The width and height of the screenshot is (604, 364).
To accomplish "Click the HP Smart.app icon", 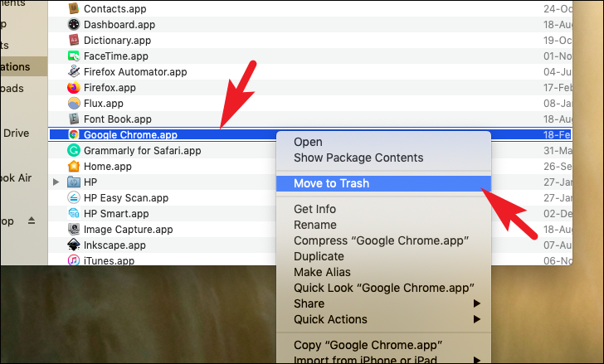I will [x=74, y=213].
